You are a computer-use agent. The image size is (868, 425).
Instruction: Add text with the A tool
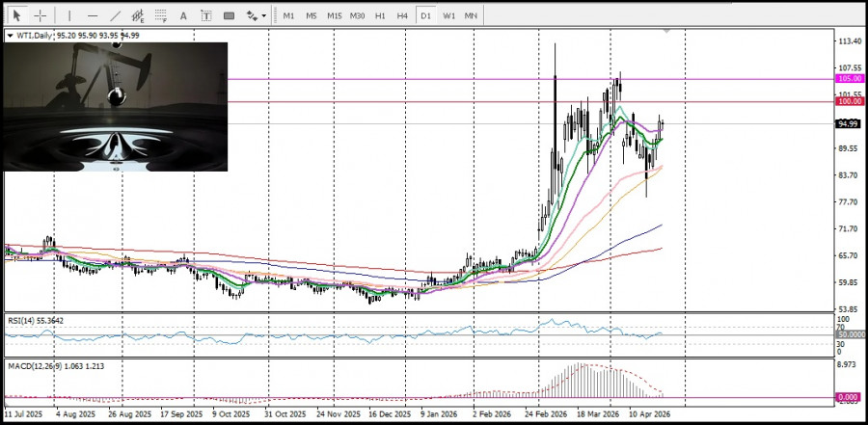(184, 15)
